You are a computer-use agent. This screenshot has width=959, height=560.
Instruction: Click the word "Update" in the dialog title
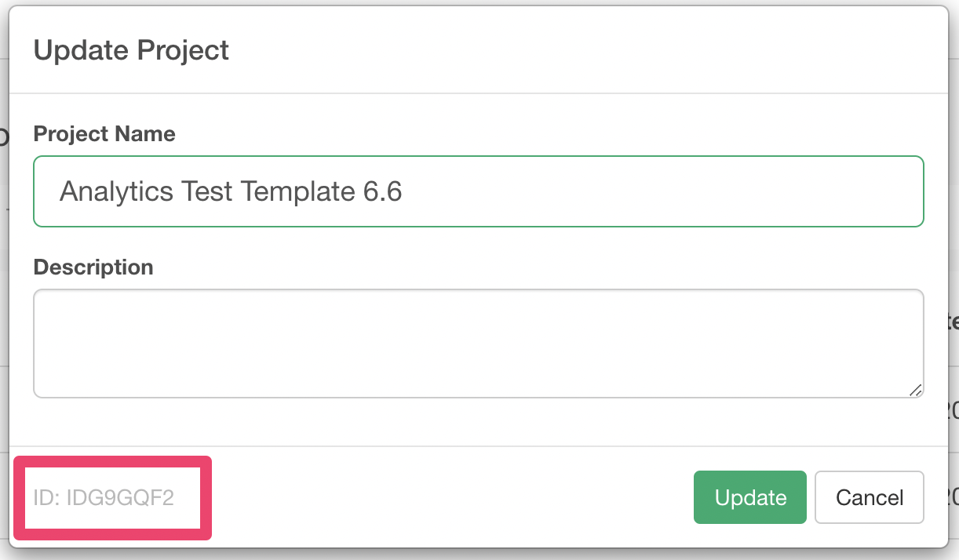click(x=81, y=51)
